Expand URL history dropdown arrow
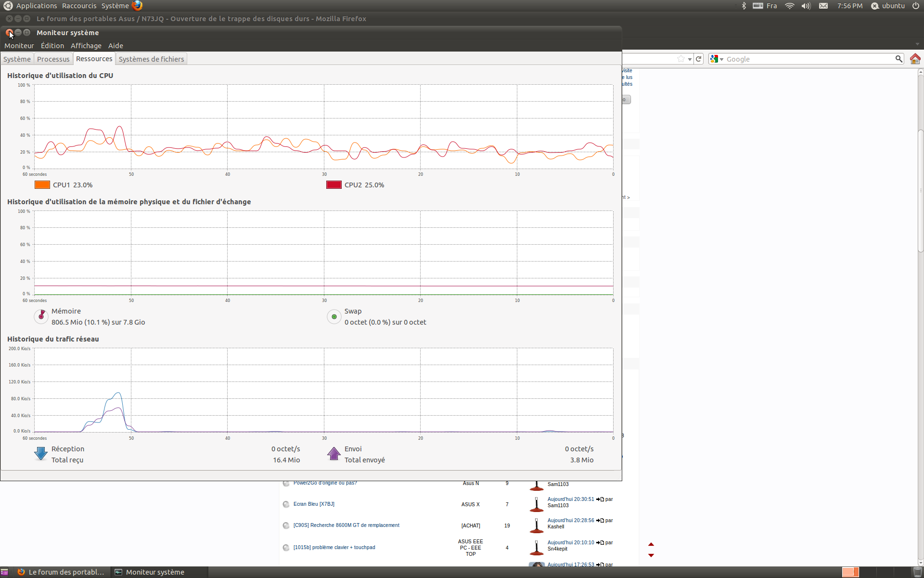Viewport: 924px width, 578px height. tap(690, 59)
